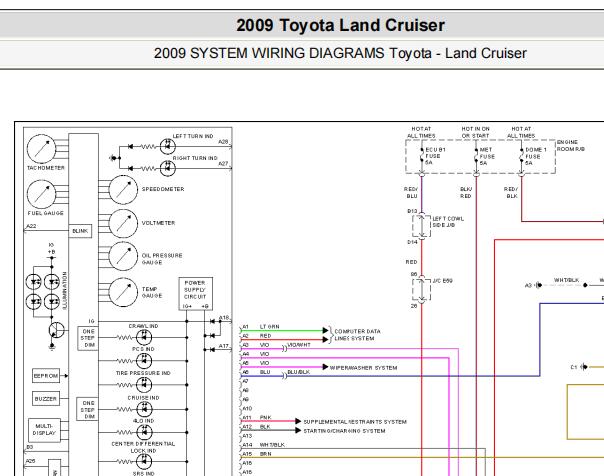Select the Speedometer gauge symbol
Image resolution: width=604 pixels, height=476 pixels.
coord(123,189)
